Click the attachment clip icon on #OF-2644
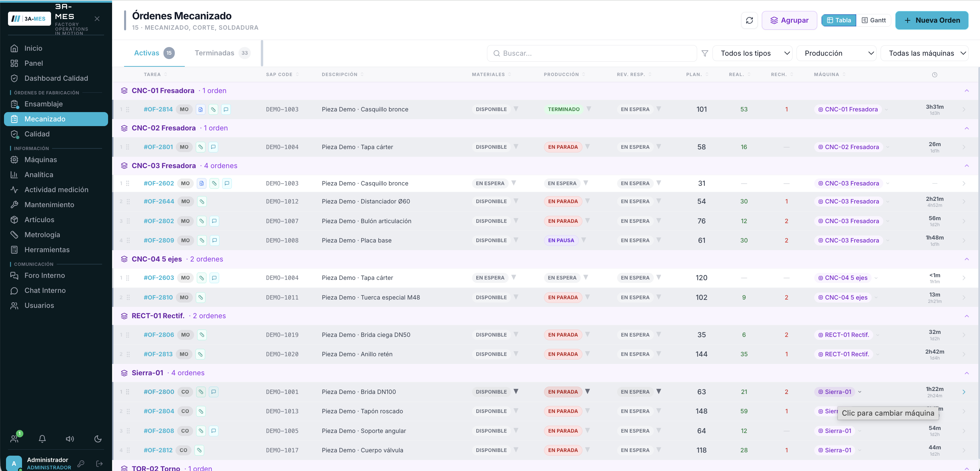 (x=202, y=201)
